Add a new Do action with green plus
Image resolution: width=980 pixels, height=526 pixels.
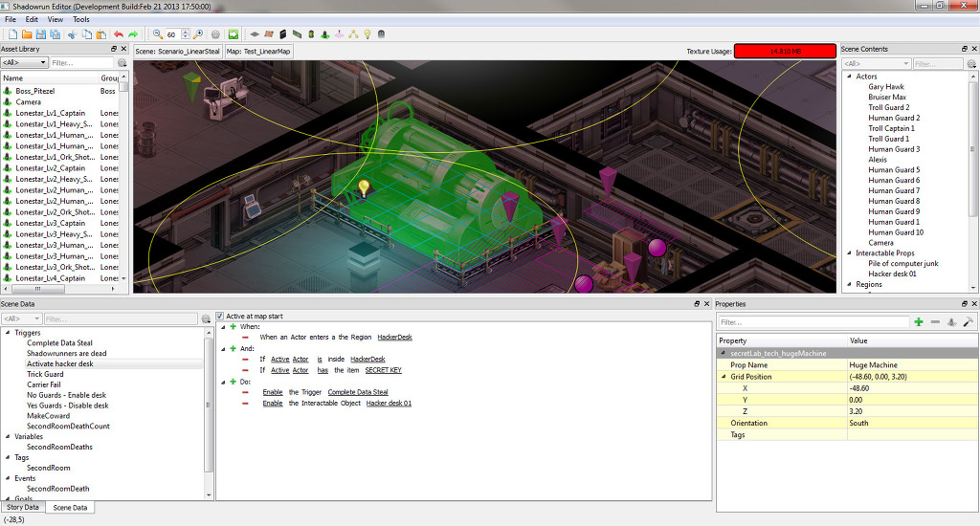click(x=234, y=382)
